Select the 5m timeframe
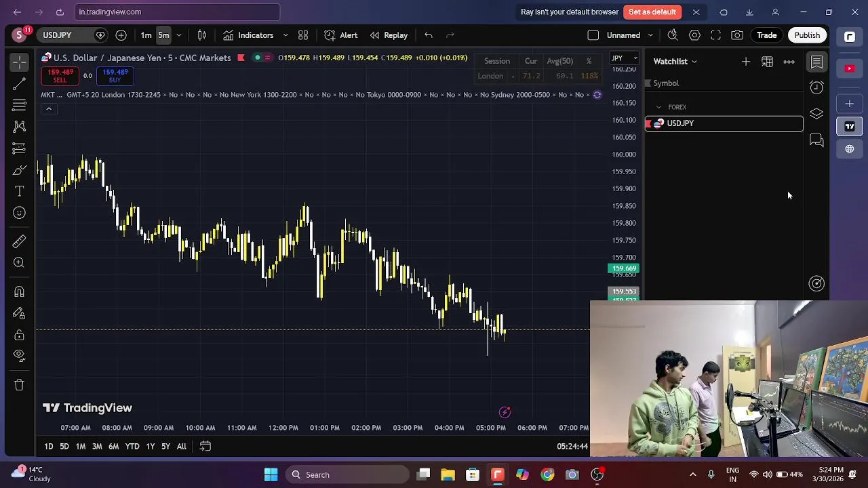The height and width of the screenshot is (488, 868). pos(163,35)
